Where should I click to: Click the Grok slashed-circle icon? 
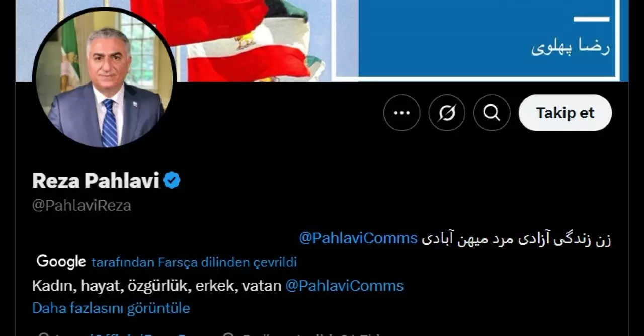447,113
